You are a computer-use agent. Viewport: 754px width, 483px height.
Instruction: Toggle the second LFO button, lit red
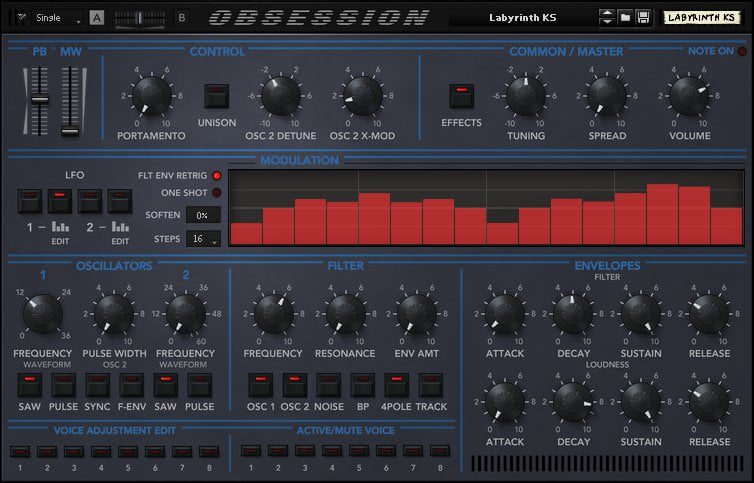(60, 201)
